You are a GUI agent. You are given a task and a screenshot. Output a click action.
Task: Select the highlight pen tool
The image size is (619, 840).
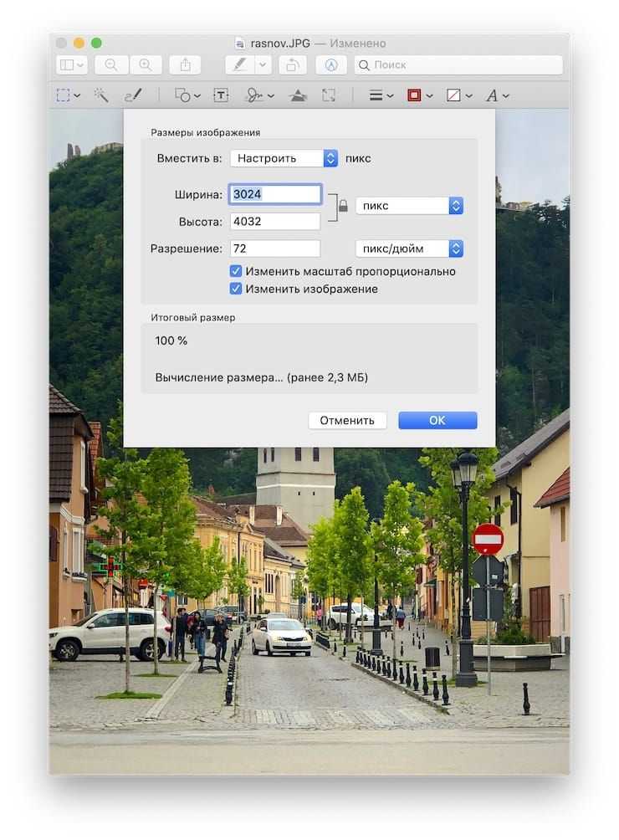[239, 64]
